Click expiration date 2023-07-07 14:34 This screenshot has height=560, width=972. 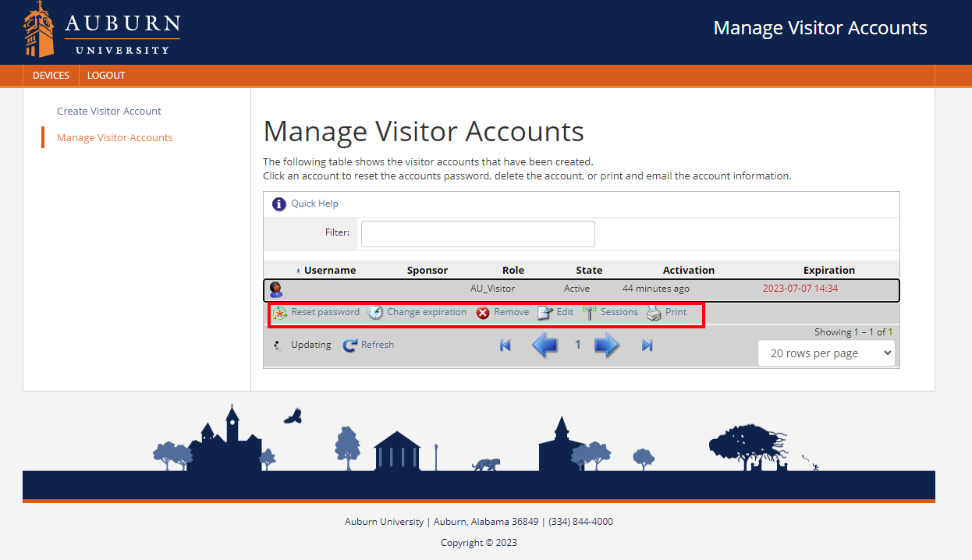point(800,289)
